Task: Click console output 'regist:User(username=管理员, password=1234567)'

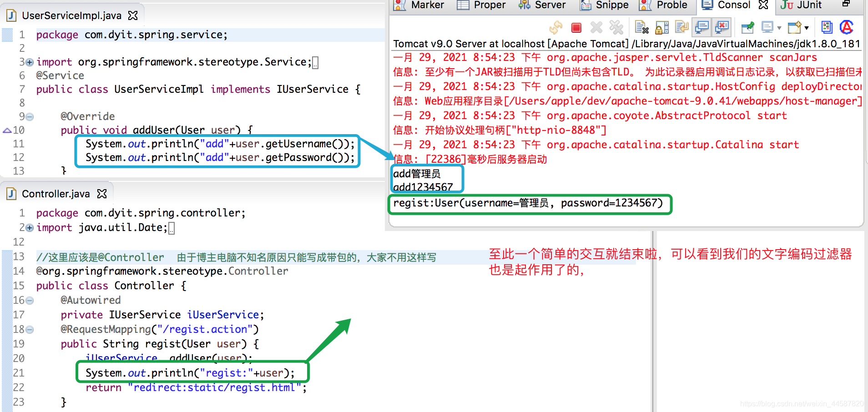Action: click(528, 203)
